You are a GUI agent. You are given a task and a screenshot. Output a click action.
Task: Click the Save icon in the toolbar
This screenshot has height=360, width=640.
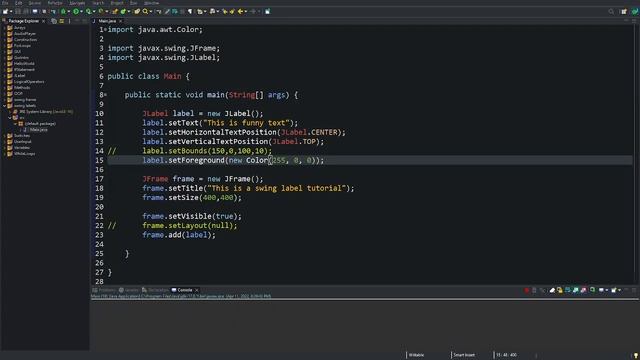17,11
